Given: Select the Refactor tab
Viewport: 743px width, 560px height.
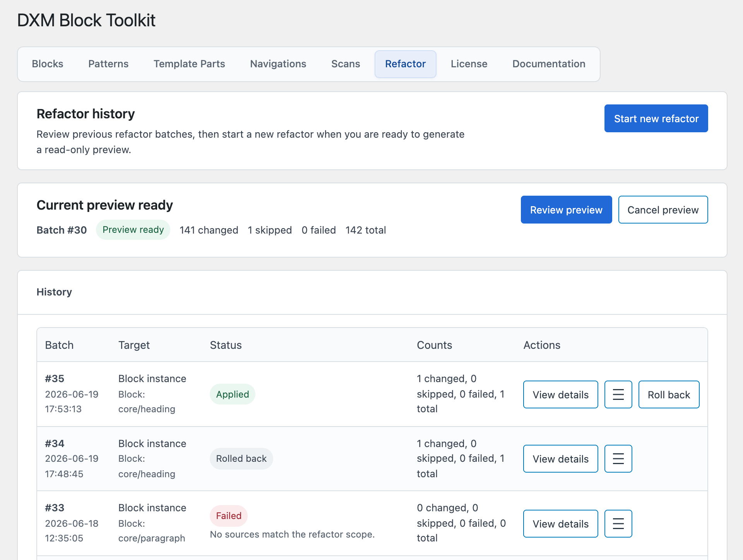Looking at the screenshot, I should (405, 64).
